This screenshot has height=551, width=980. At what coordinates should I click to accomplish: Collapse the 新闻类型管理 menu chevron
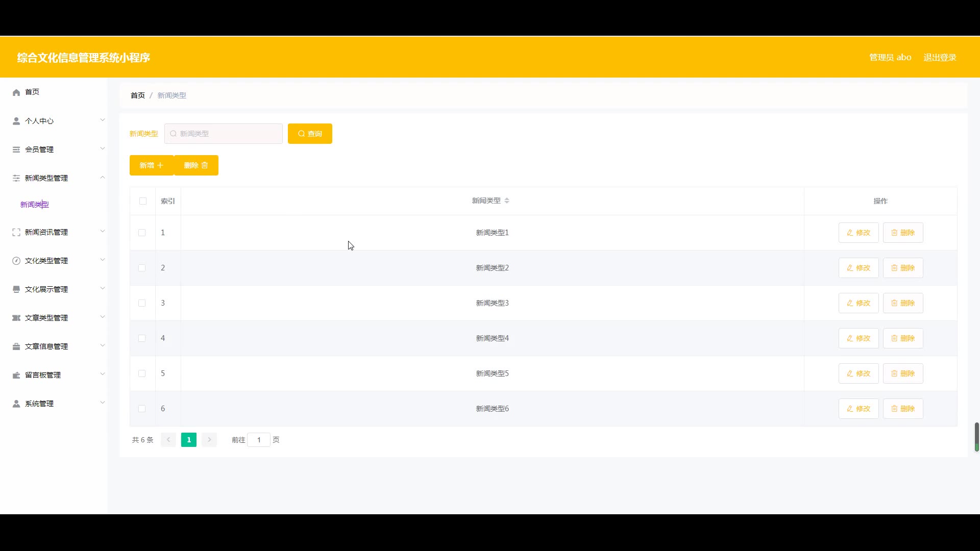point(103,178)
